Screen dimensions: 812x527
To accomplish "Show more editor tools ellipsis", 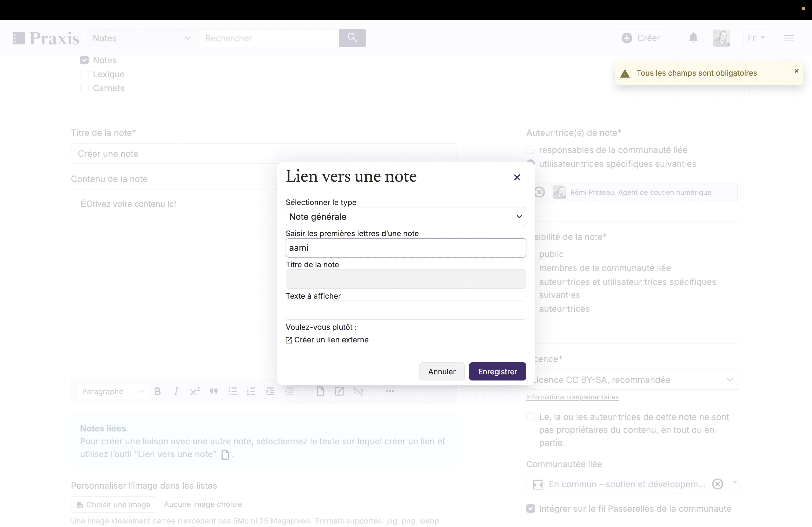I will pyautogui.click(x=390, y=391).
